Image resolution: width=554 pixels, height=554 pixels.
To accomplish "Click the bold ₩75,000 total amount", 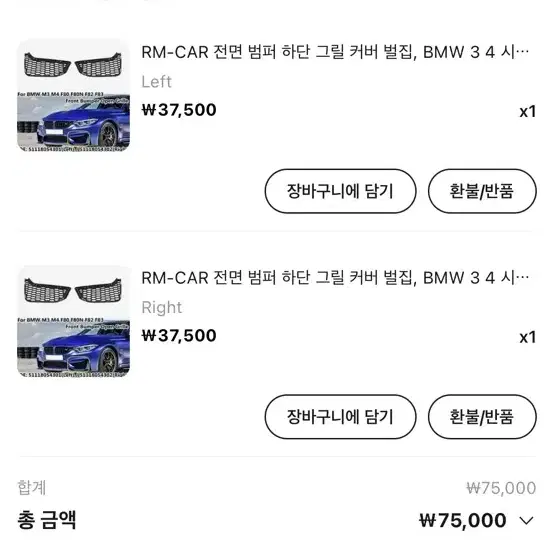I will coord(463,520).
